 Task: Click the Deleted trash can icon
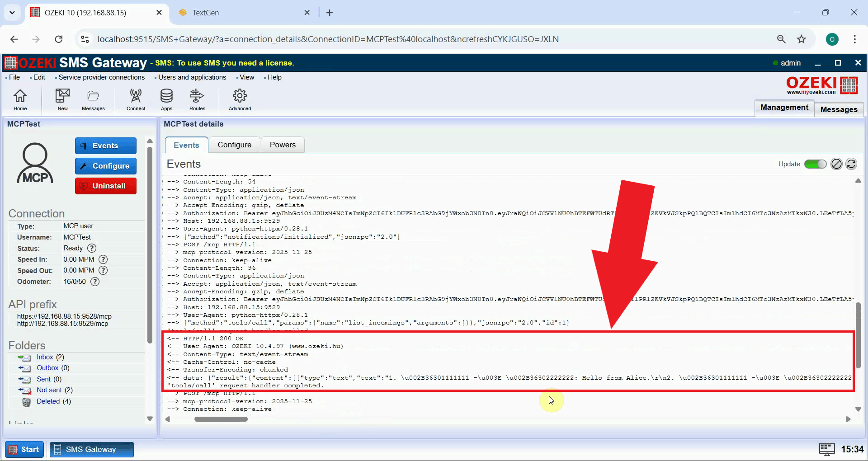pos(27,402)
